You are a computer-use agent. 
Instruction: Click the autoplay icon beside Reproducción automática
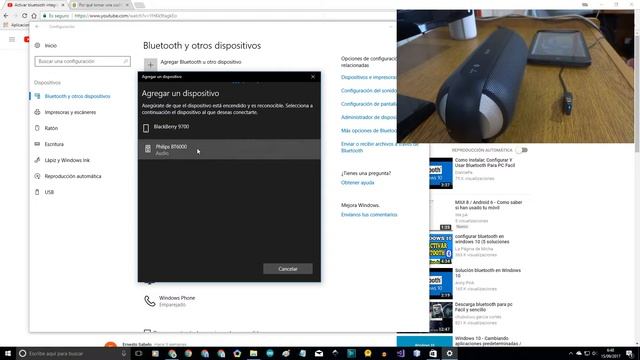coord(37,176)
